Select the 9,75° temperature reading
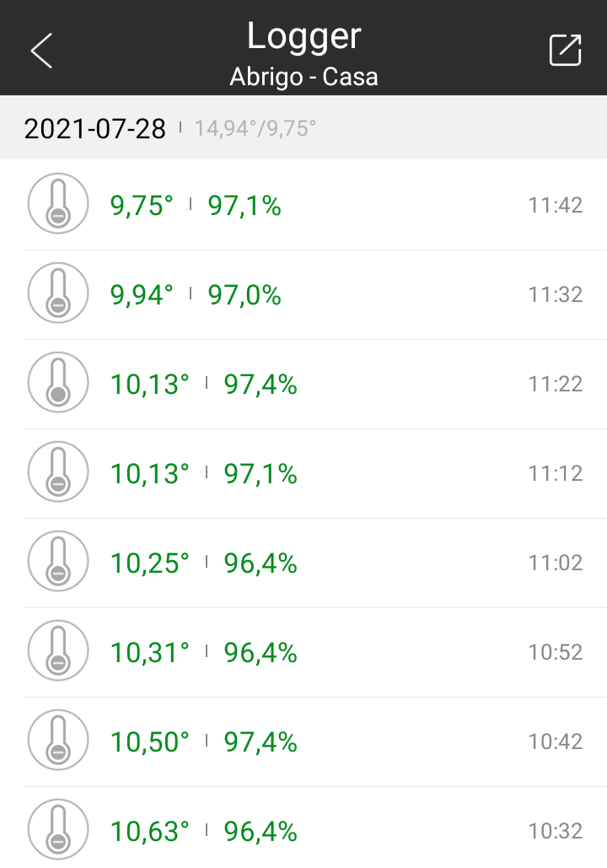 pos(142,206)
